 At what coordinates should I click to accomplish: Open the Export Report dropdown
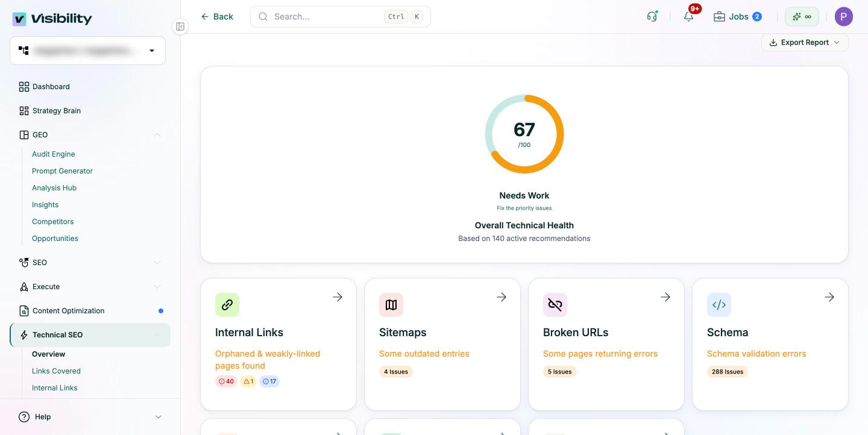[805, 42]
